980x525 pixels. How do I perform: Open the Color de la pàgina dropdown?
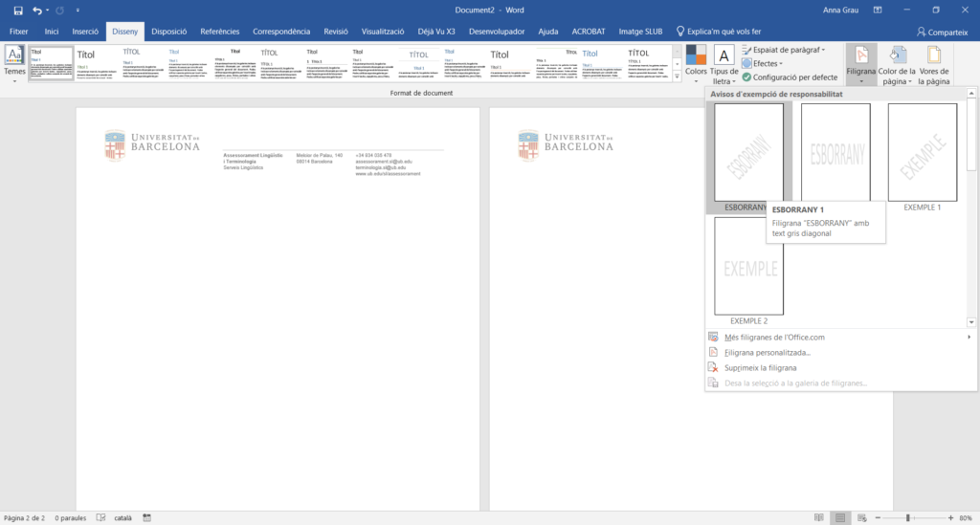(897, 63)
